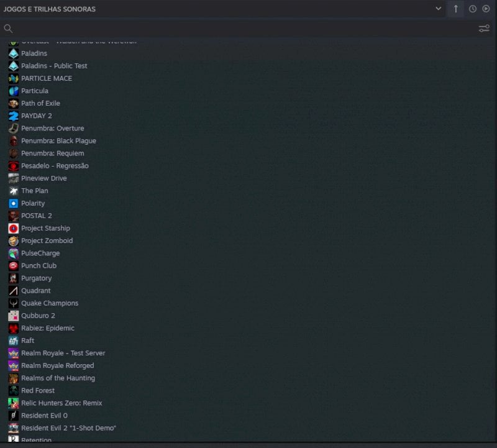Select Punch Club in the library

click(x=39, y=266)
